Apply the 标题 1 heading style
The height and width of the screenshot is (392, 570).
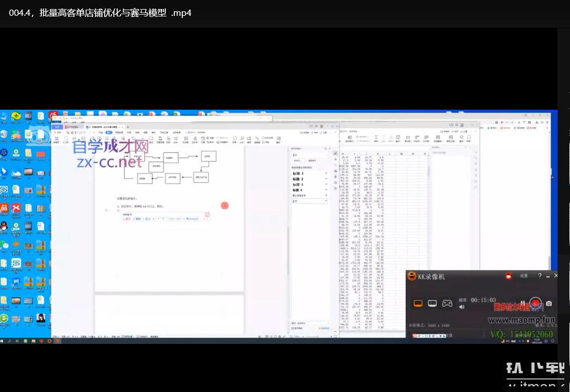[x=298, y=173]
